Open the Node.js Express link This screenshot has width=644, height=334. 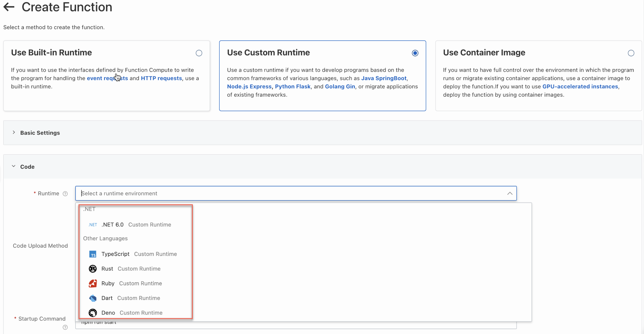249,86
